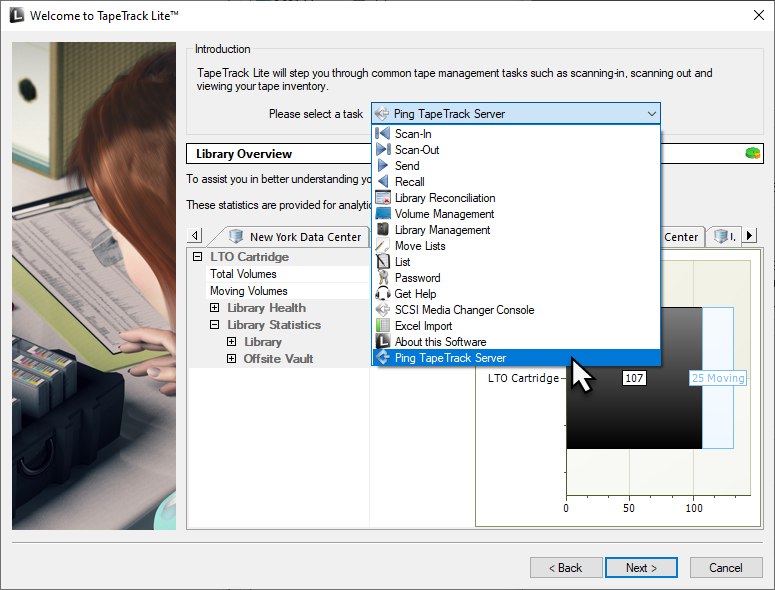Select Move Lists option
This screenshot has height=590, width=775.
(x=516, y=246)
